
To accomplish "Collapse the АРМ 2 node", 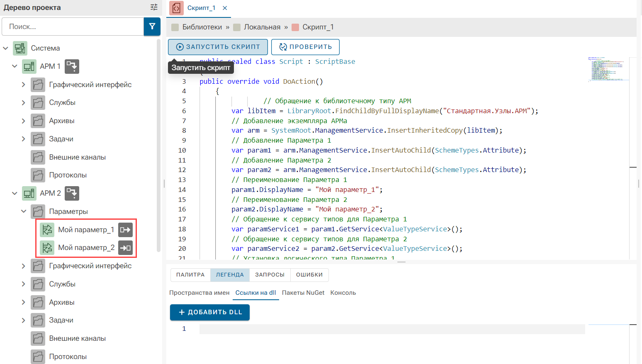I will click(15, 193).
